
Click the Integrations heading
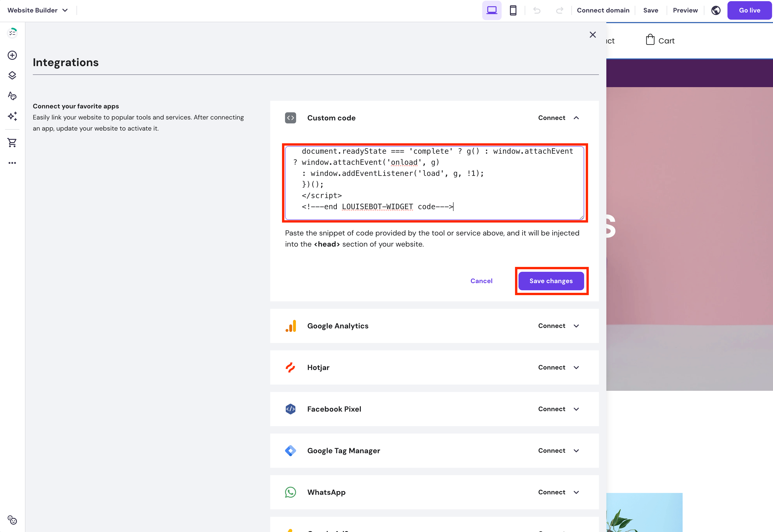coord(66,62)
